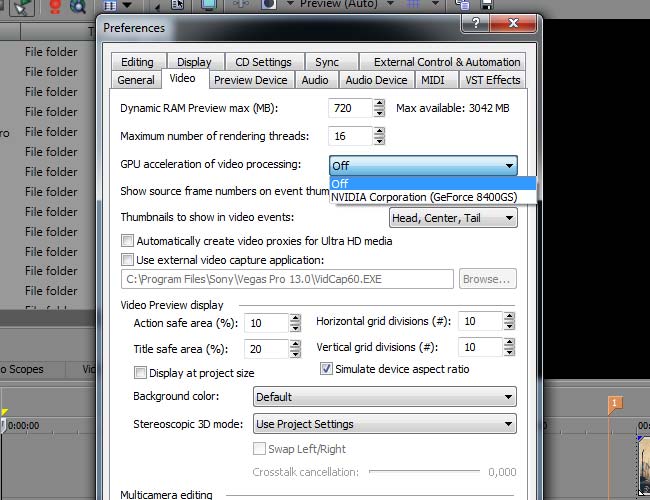Screen dimensions: 650x500
Task: Increase Maximum number of rendering threads
Action: click(x=379, y=132)
